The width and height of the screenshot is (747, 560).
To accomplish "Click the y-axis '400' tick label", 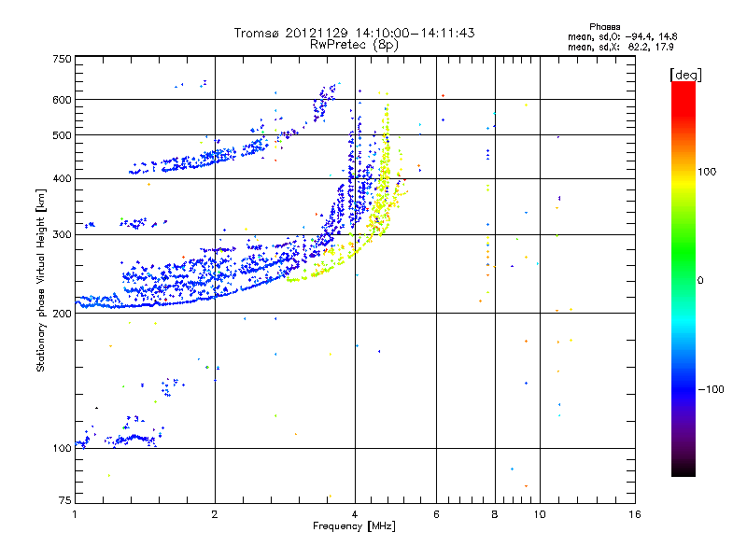I will (62, 179).
